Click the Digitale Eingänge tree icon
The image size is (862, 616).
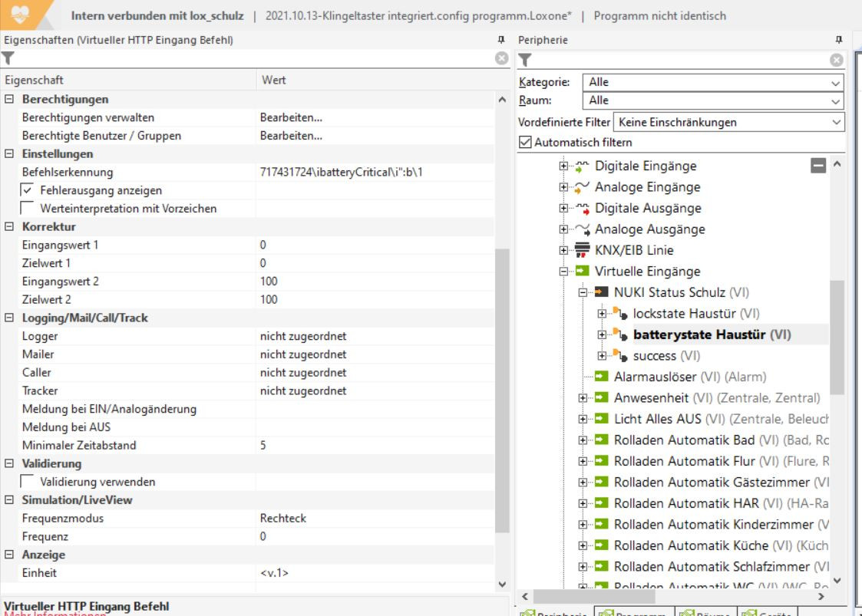[585, 166]
